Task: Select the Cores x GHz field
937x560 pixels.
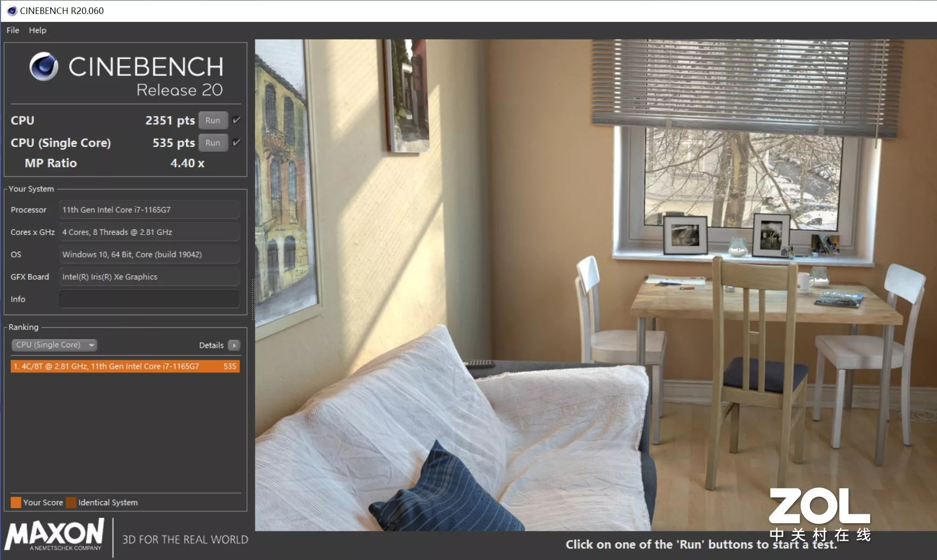Action: pyautogui.click(x=149, y=232)
